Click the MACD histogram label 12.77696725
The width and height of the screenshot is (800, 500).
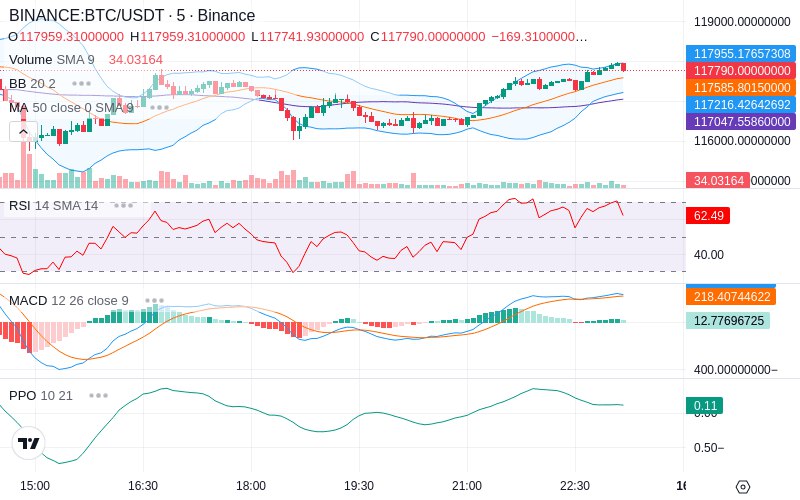click(728, 320)
